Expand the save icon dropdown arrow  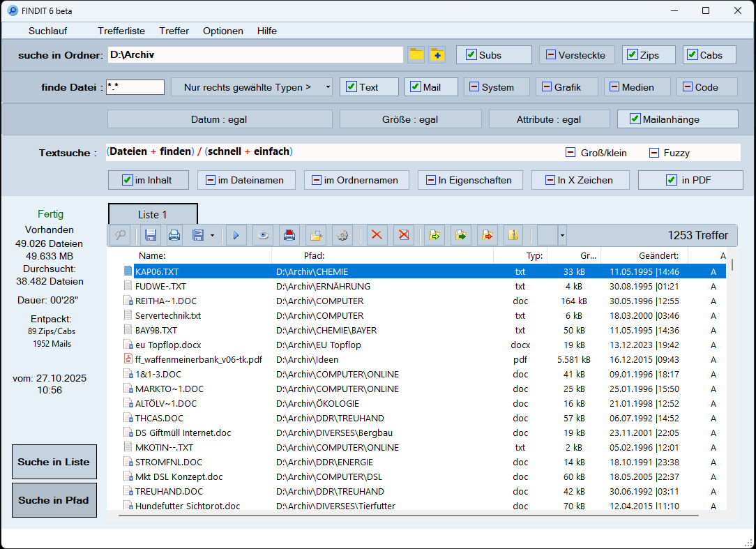(x=212, y=236)
